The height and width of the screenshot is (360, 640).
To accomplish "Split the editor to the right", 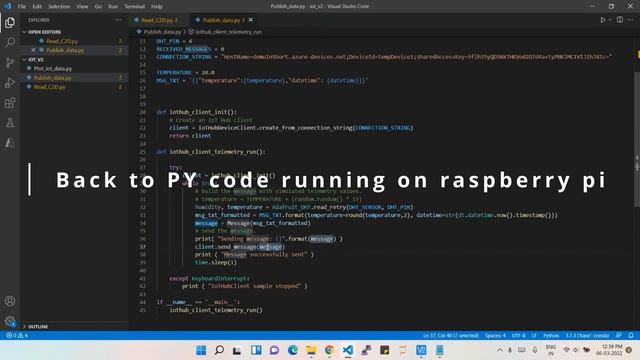I will (x=620, y=20).
